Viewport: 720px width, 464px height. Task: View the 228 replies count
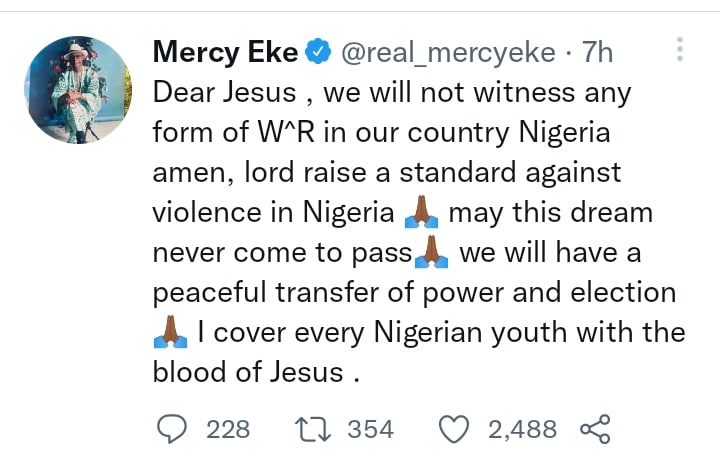click(x=228, y=429)
